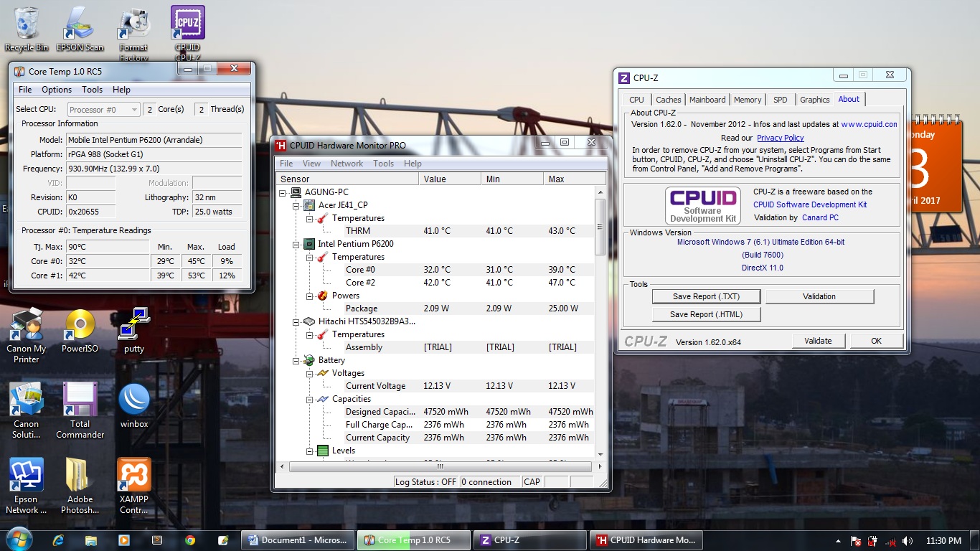Click Save Report (.HTML) button

(706, 314)
